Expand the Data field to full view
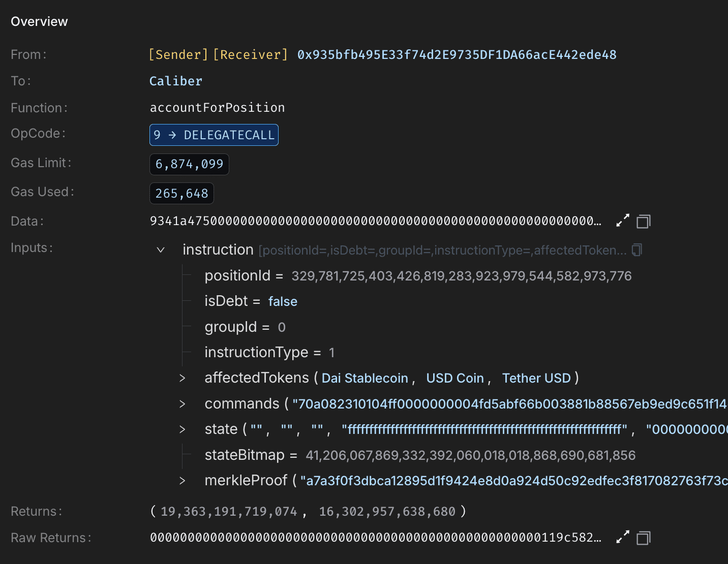This screenshot has height=564, width=728. (x=622, y=221)
